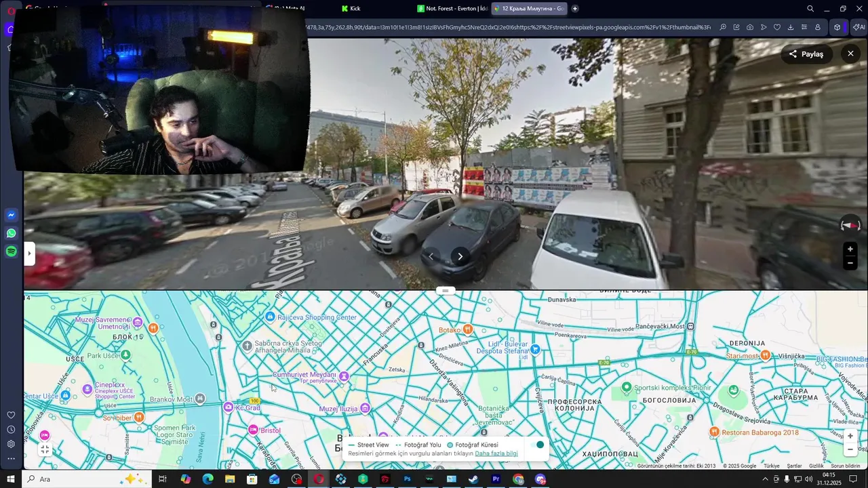Move forward with Street View right arrow
The height and width of the screenshot is (488, 868).
(x=460, y=256)
